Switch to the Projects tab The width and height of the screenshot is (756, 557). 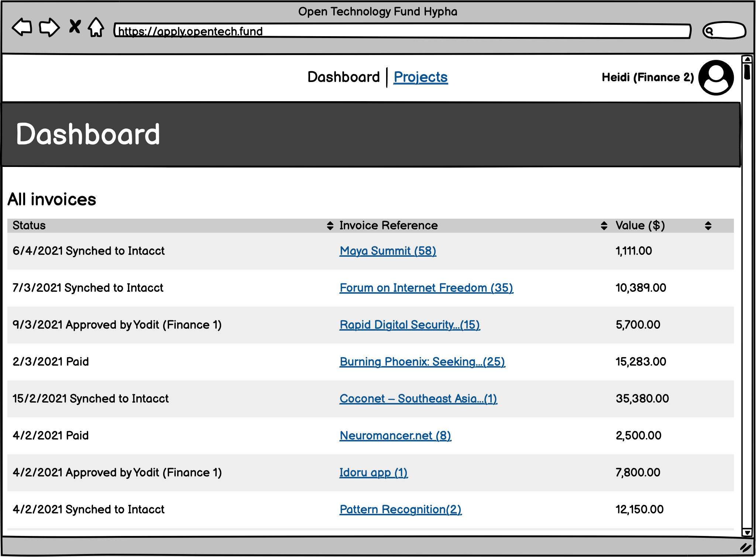[420, 77]
